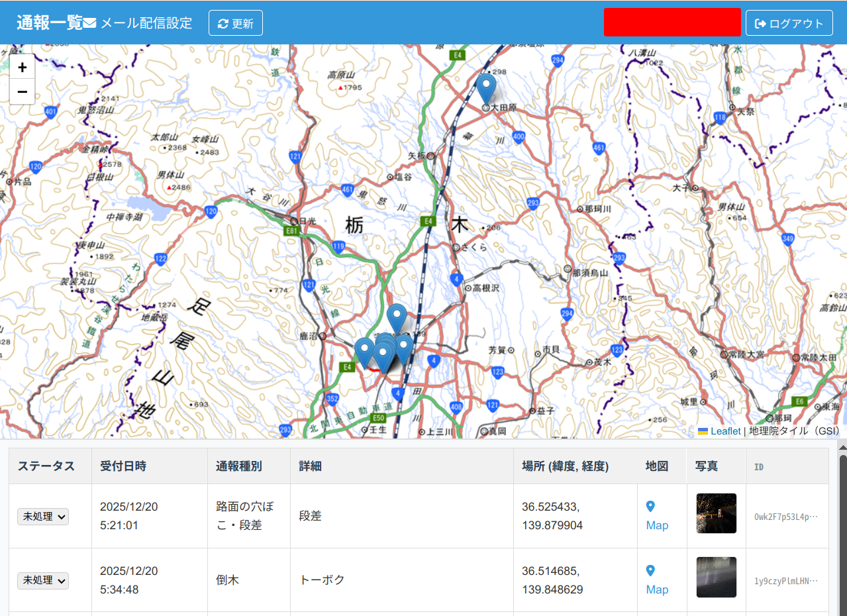Click the map marker near 大田原
Viewport: 847px width, 616px height.
(486, 89)
